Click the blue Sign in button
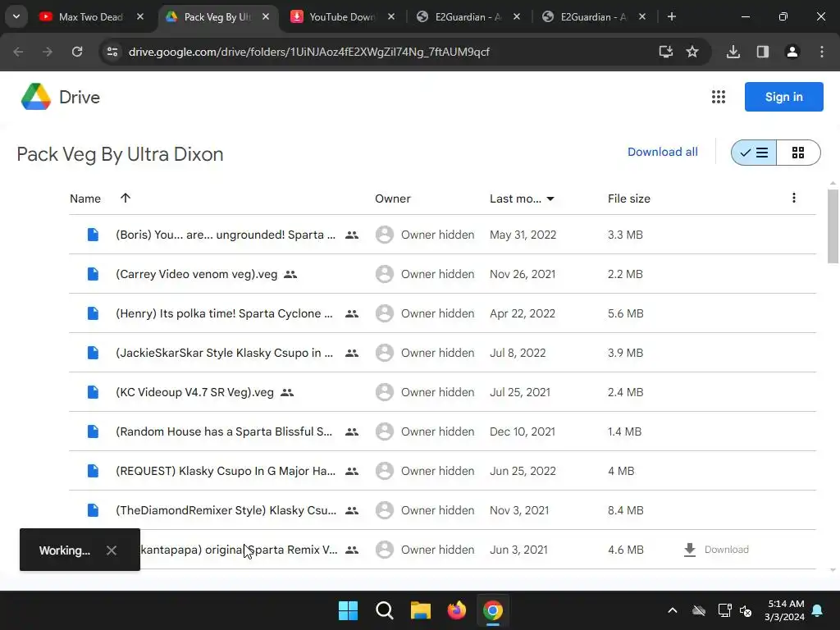This screenshot has height=630, width=840. (783, 97)
